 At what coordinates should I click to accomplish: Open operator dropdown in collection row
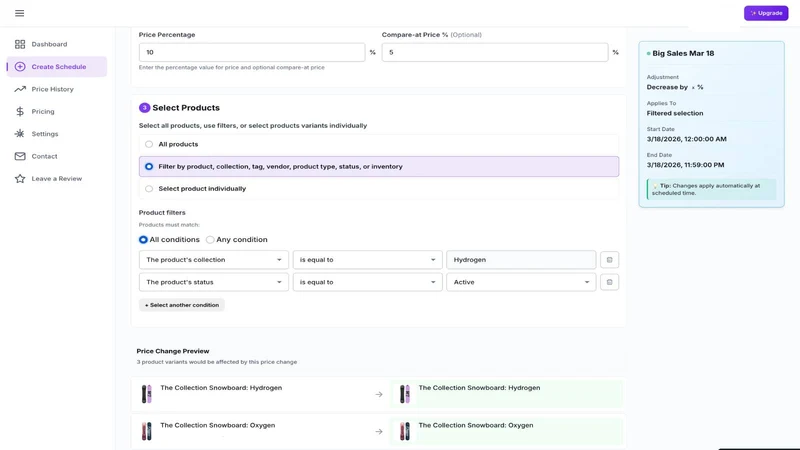click(x=367, y=260)
